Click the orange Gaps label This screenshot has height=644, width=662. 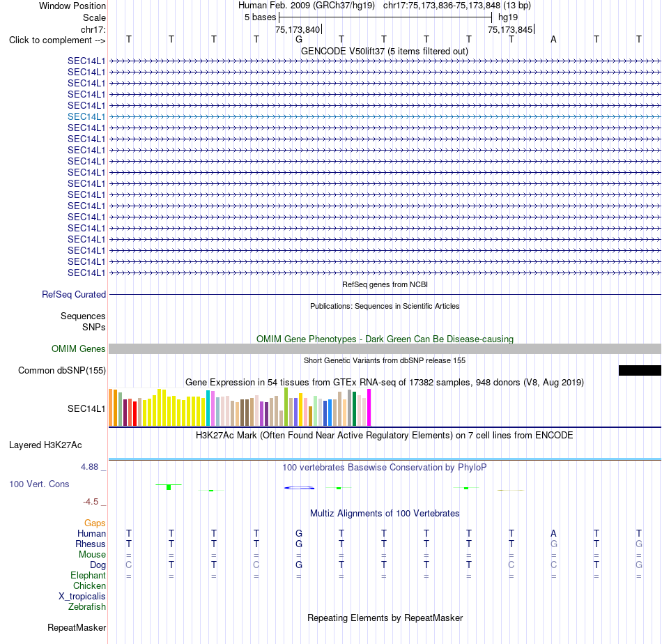95,523
